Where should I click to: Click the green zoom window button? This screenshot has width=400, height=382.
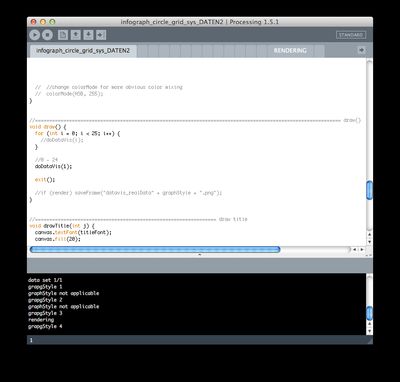(52, 22)
